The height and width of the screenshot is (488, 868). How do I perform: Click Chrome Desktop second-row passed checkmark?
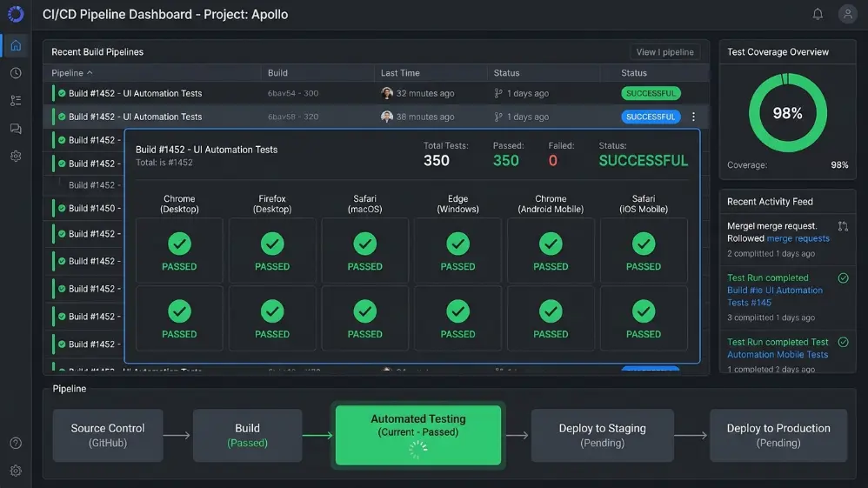179,311
